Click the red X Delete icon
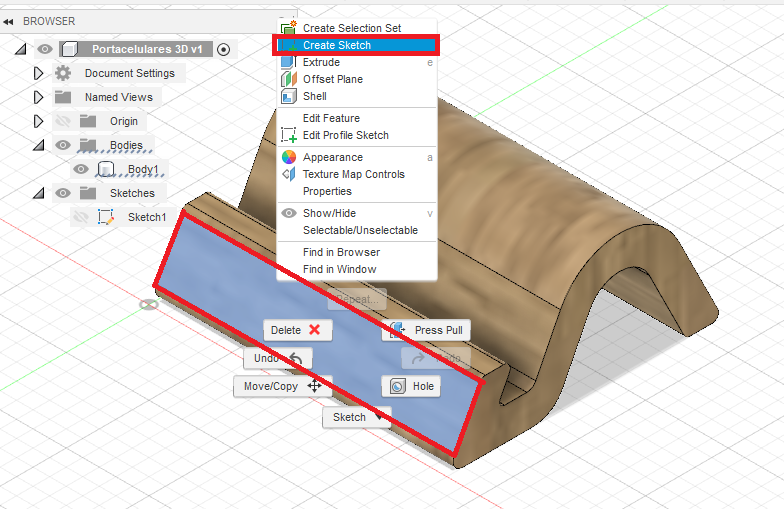The image size is (784, 509). [314, 330]
